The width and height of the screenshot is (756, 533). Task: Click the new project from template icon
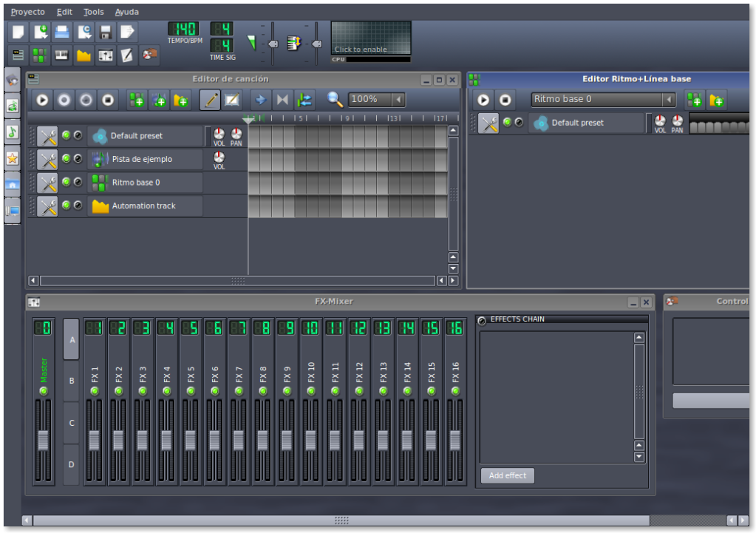click(x=41, y=32)
